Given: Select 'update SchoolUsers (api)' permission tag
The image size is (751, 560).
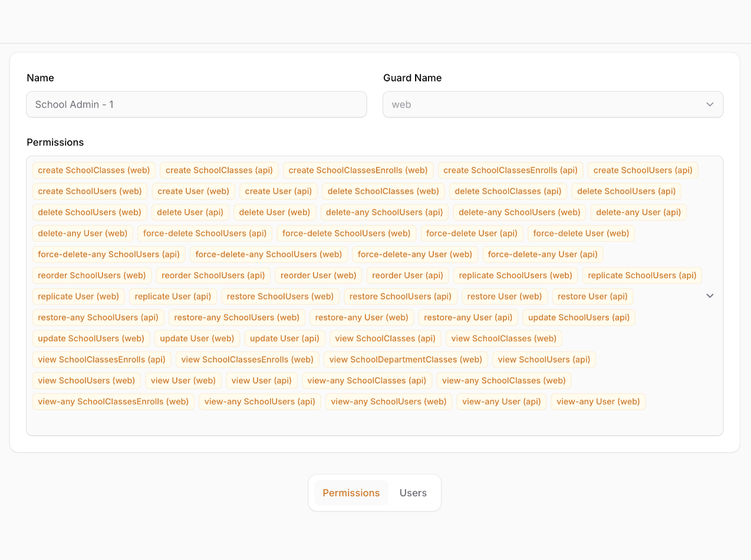Looking at the screenshot, I should pos(579,317).
